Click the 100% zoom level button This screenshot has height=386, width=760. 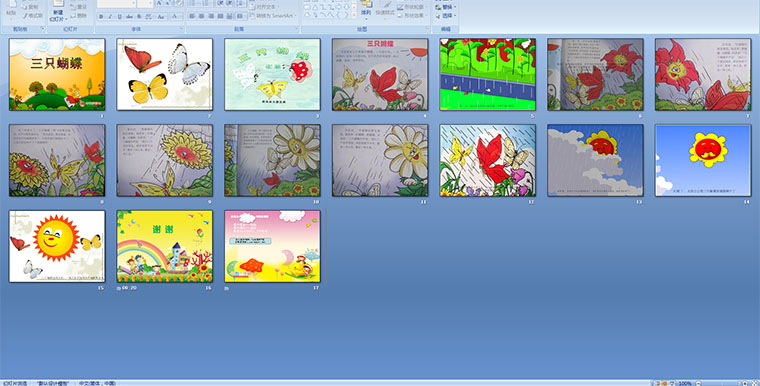pyautogui.click(x=685, y=384)
